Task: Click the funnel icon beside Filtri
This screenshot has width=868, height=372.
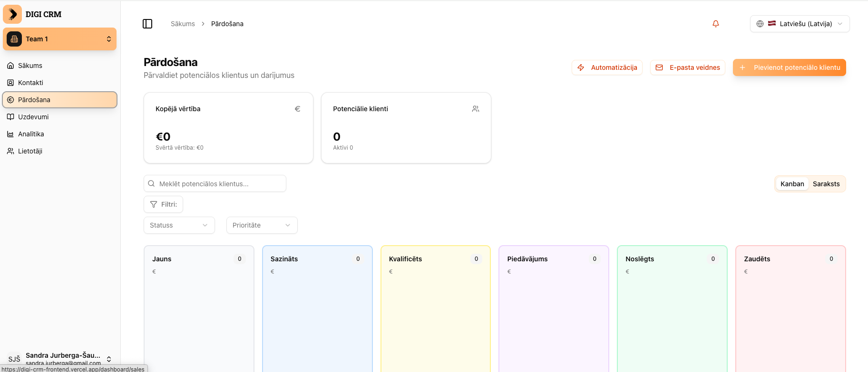Action: pyautogui.click(x=154, y=204)
